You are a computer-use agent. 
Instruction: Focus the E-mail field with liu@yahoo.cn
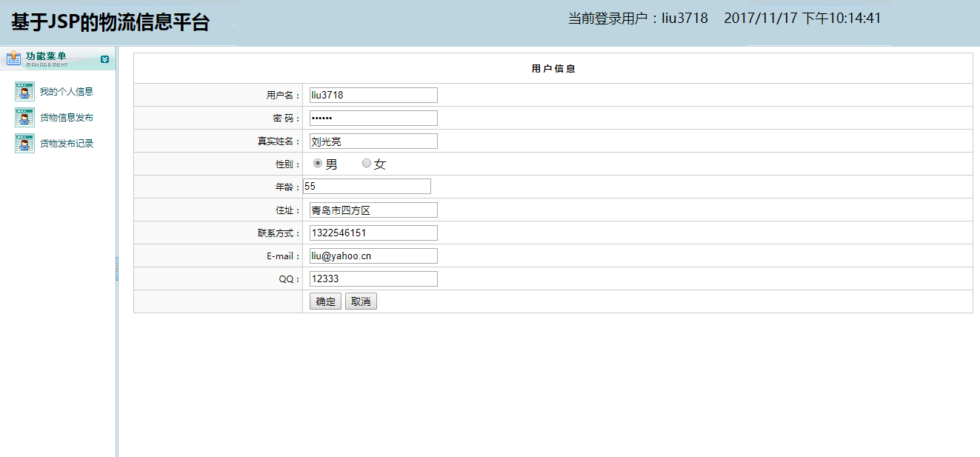pyautogui.click(x=373, y=256)
